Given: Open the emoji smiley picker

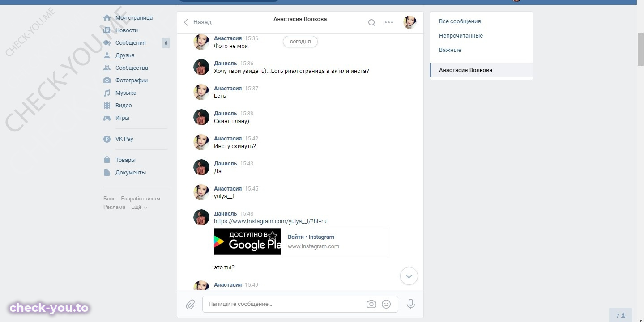Looking at the screenshot, I should (386, 304).
